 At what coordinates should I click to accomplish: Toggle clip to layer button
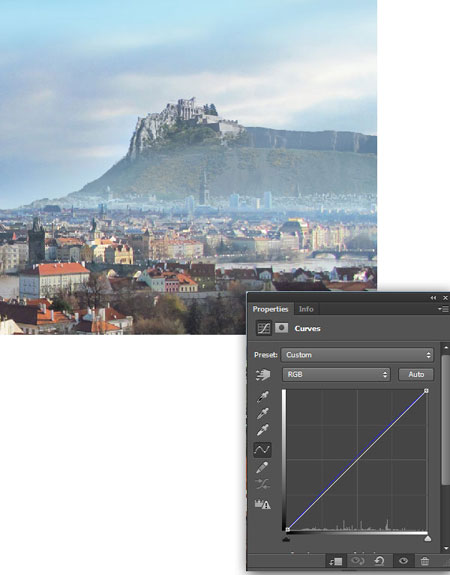[x=336, y=561]
